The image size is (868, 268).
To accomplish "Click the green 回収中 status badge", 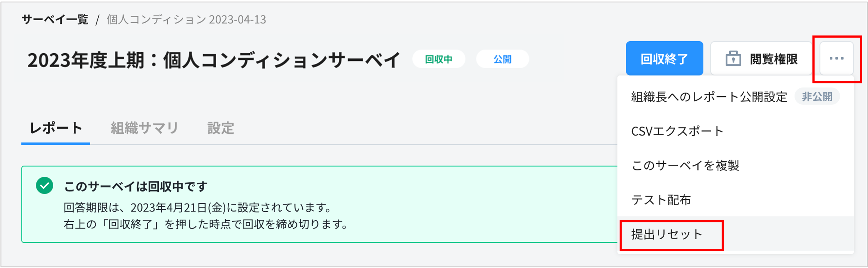I will tap(438, 59).
